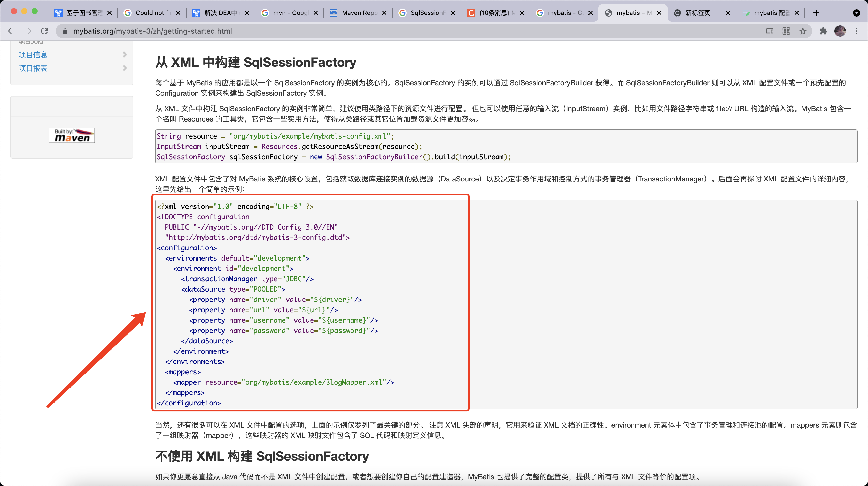Open the extensions puzzle icon
Image resolution: width=868 pixels, height=486 pixels.
pyautogui.click(x=824, y=31)
